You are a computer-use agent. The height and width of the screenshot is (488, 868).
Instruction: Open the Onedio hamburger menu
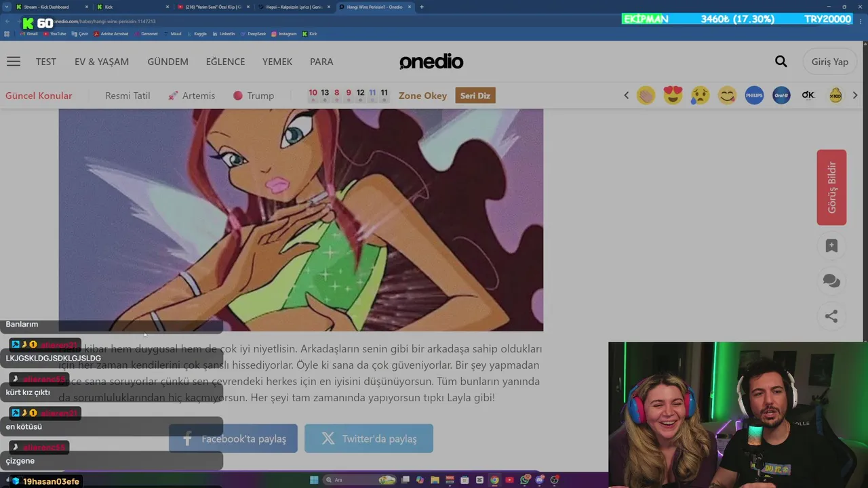click(14, 62)
